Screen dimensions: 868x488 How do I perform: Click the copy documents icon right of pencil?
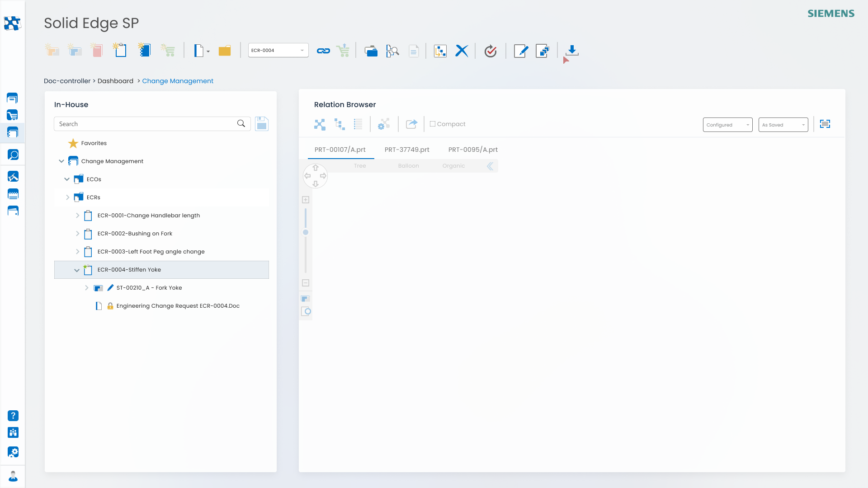[x=542, y=51]
